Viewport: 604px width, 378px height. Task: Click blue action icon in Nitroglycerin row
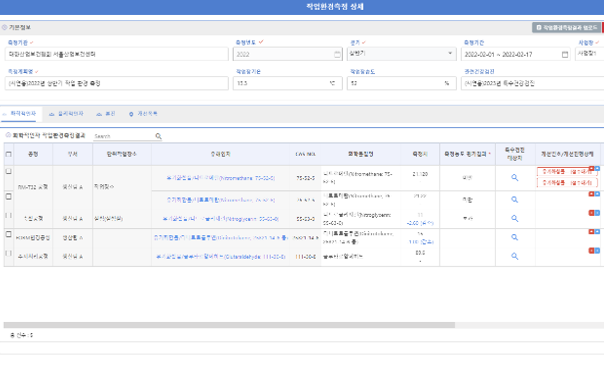click(597, 213)
